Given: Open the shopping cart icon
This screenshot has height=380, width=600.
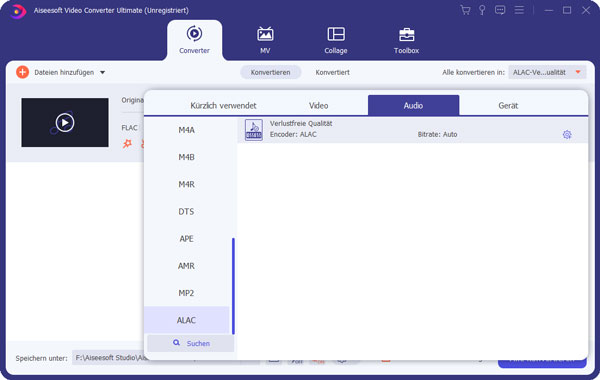Looking at the screenshot, I should tap(465, 10).
